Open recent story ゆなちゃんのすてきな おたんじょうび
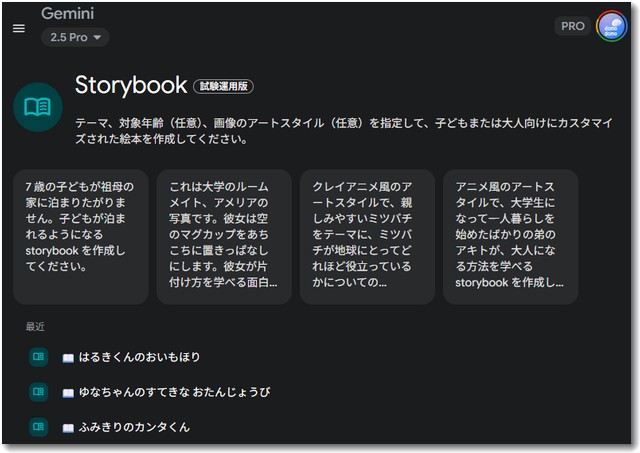 click(166, 392)
